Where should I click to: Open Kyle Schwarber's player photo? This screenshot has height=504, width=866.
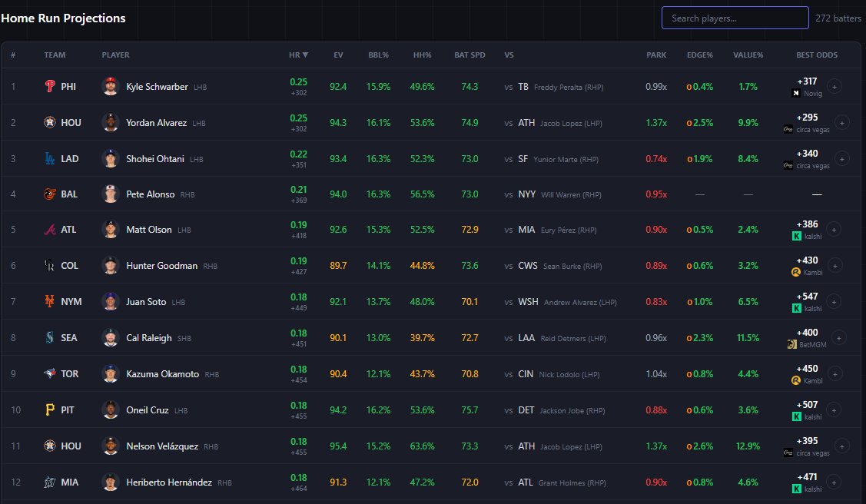click(x=111, y=87)
